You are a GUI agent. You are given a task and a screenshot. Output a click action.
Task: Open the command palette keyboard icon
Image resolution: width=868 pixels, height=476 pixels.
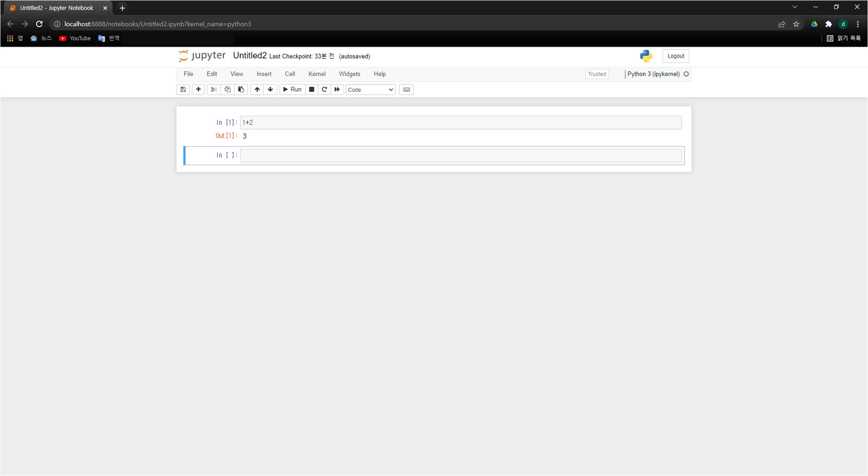(x=406, y=89)
